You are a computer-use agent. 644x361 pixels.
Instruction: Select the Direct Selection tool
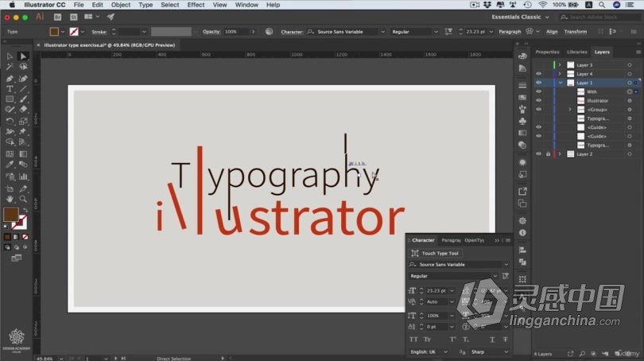click(x=23, y=56)
